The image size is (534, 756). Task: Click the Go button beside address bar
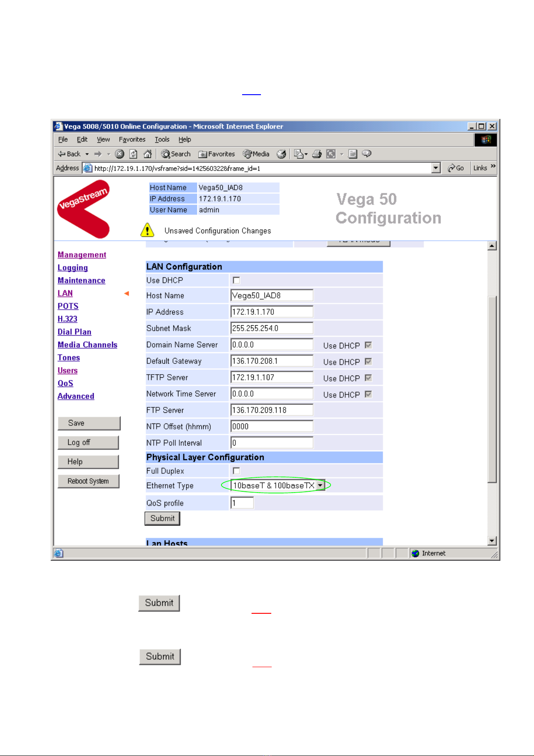456,168
